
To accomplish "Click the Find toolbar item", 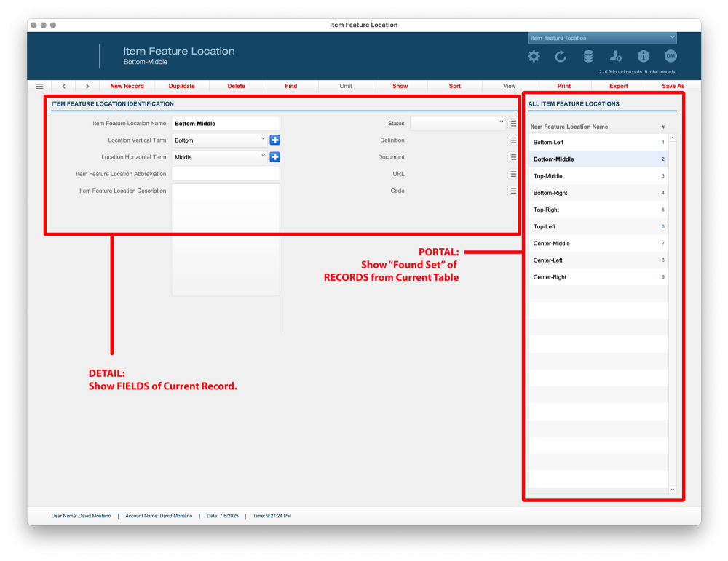I will pos(291,86).
